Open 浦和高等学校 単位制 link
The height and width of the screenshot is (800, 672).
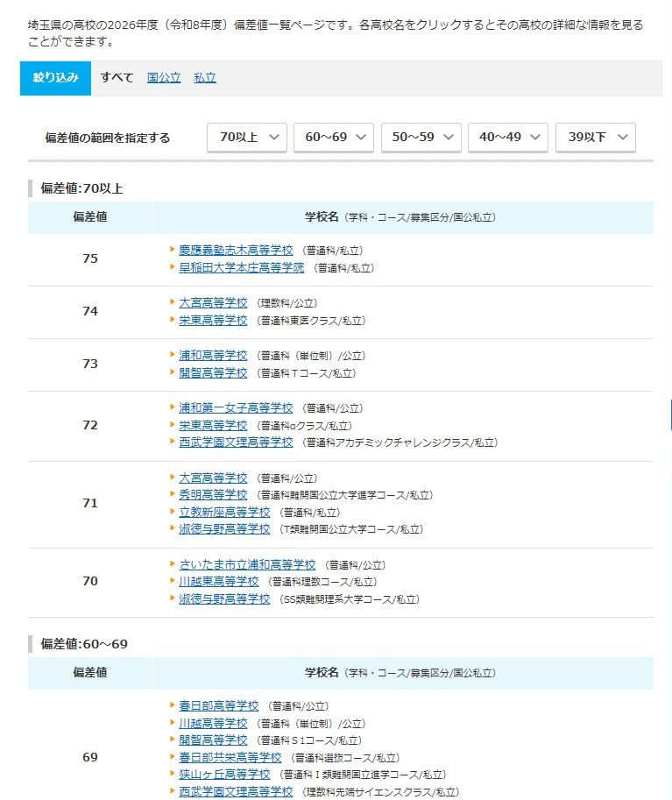[213, 356]
